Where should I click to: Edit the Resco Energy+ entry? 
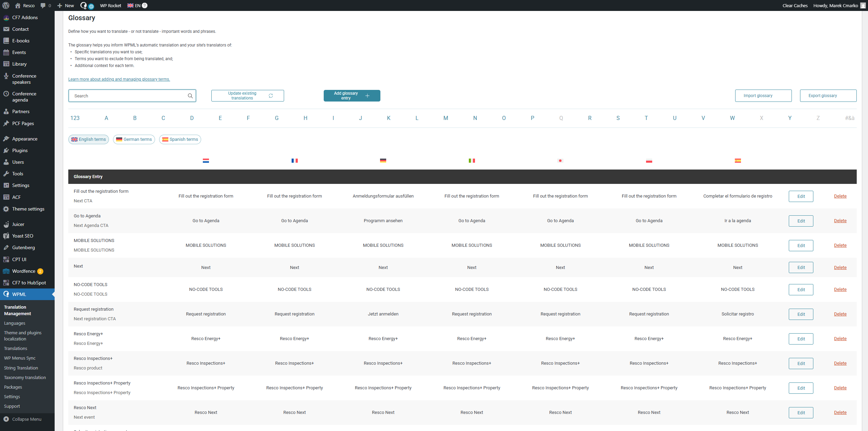click(801, 339)
